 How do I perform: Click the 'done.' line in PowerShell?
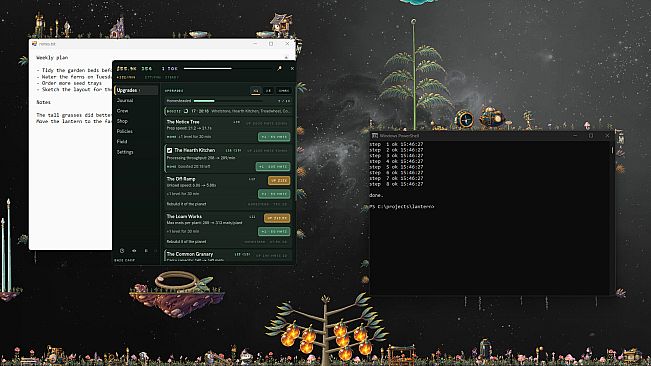[376, 195]
